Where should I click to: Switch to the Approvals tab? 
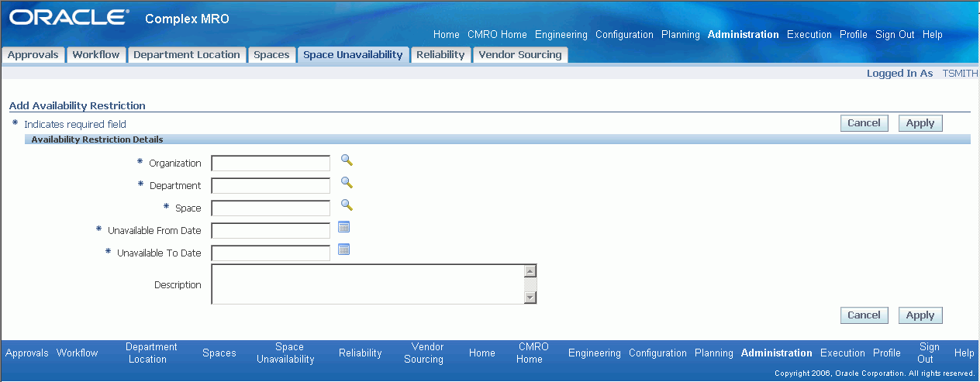pyautogui.click(x=33, y=55)
